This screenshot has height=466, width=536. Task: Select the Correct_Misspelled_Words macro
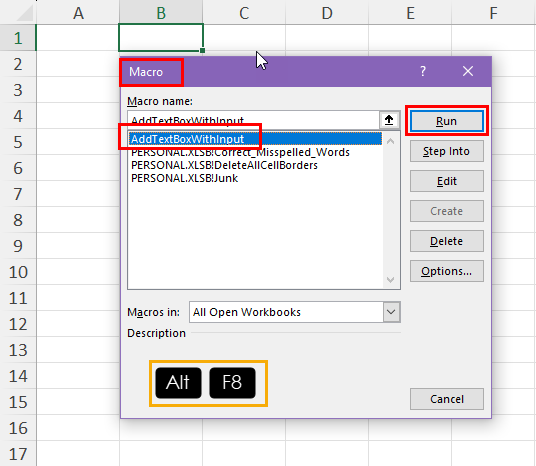pyautogui.click(x=240, y=152)
